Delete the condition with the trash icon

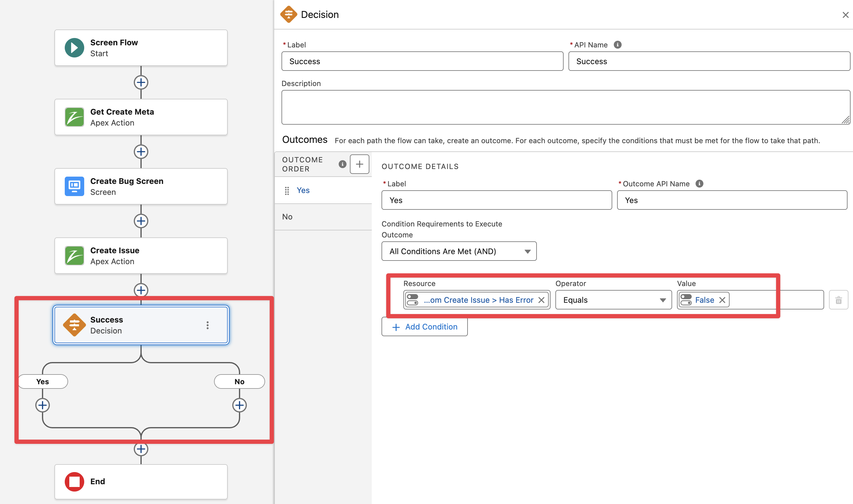coord(838,300)
